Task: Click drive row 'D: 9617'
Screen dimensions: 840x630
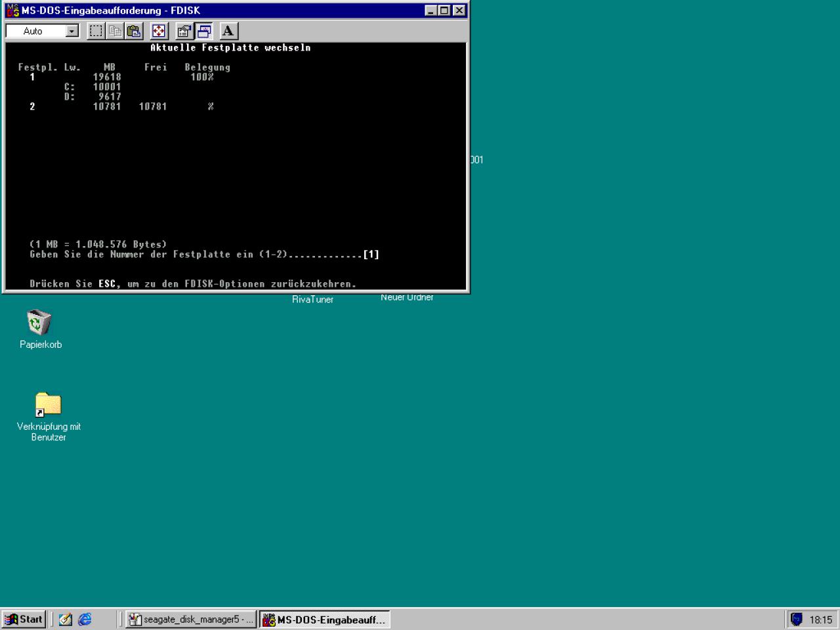Action: tap(93, 96)
